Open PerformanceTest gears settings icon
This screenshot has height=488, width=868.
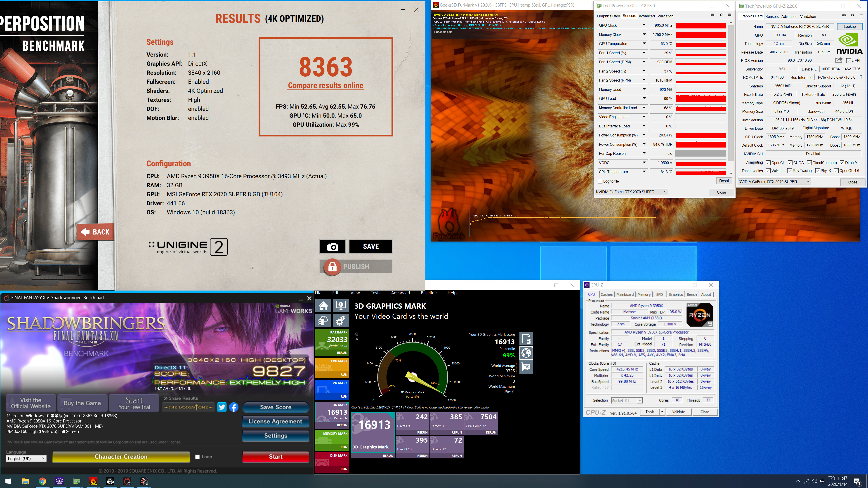click(341, 321)
